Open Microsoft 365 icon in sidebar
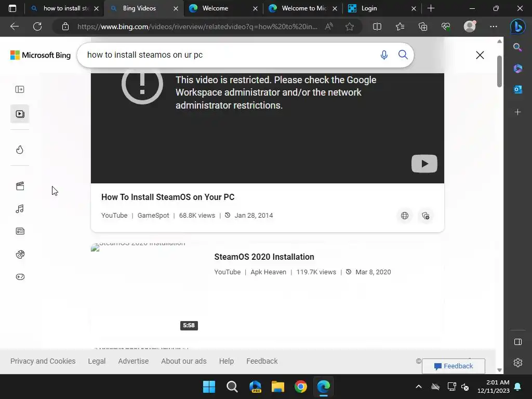The height and width of the screenshot is (399, 532). tap(517, 69)
